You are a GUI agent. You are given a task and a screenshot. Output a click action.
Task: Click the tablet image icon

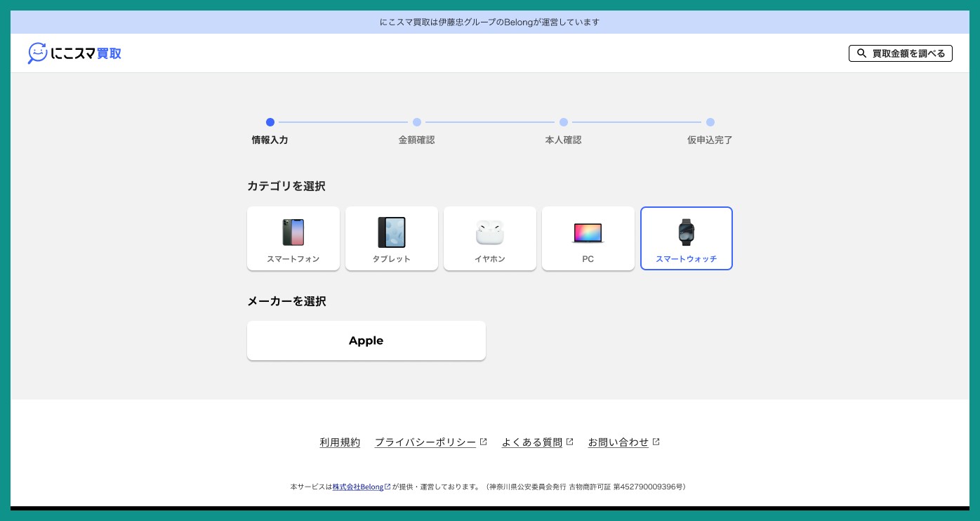(392, 232)
